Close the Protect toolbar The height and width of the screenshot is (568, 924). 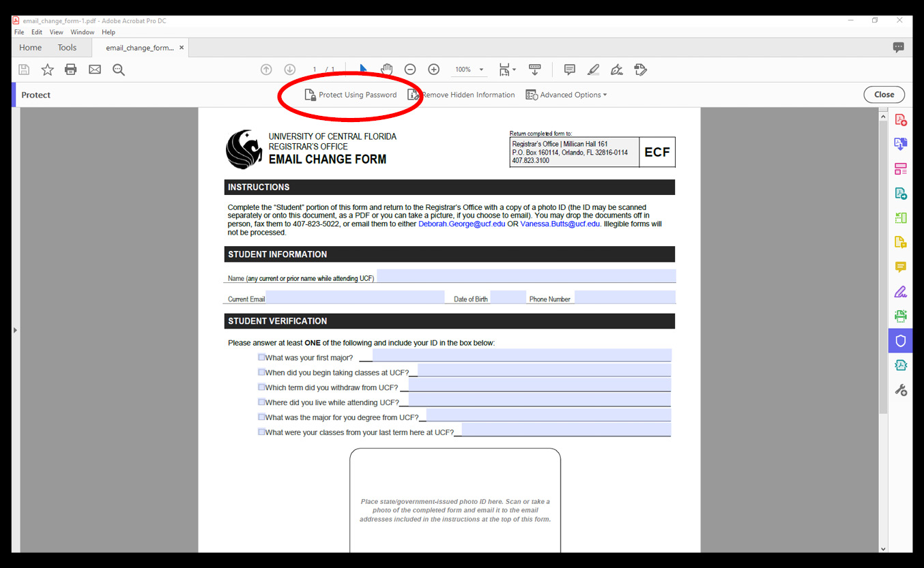click(884, 95)
